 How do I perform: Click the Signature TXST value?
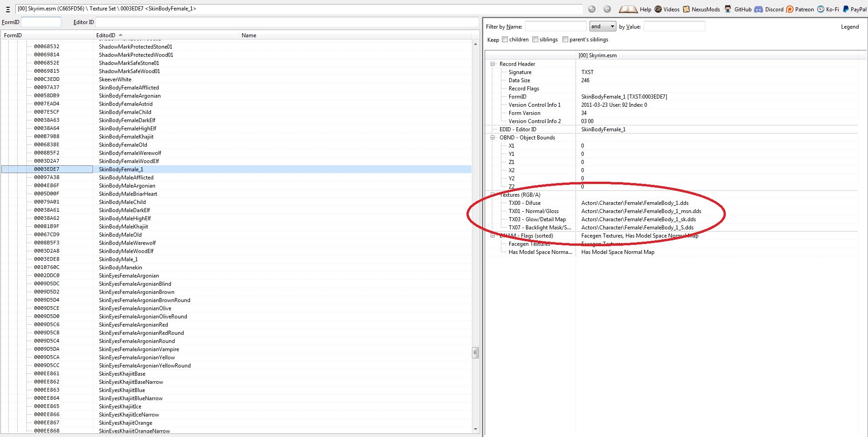[587, 72]
